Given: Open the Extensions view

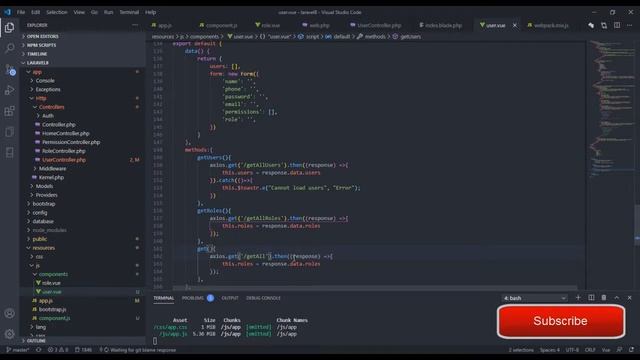Looking at the screenshot, I should (x=9, y=111).
